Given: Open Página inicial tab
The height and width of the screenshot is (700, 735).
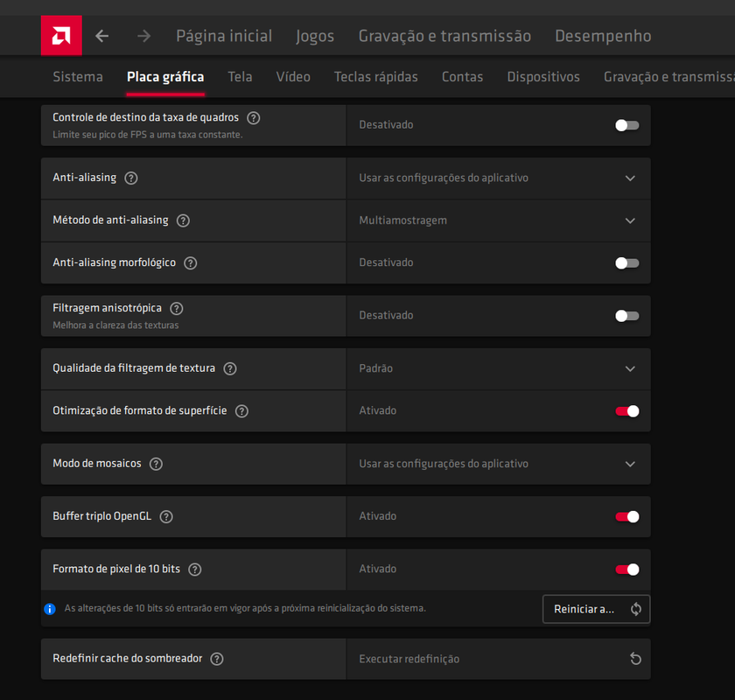Looking at the screenshot, I should tap(224, 36).
